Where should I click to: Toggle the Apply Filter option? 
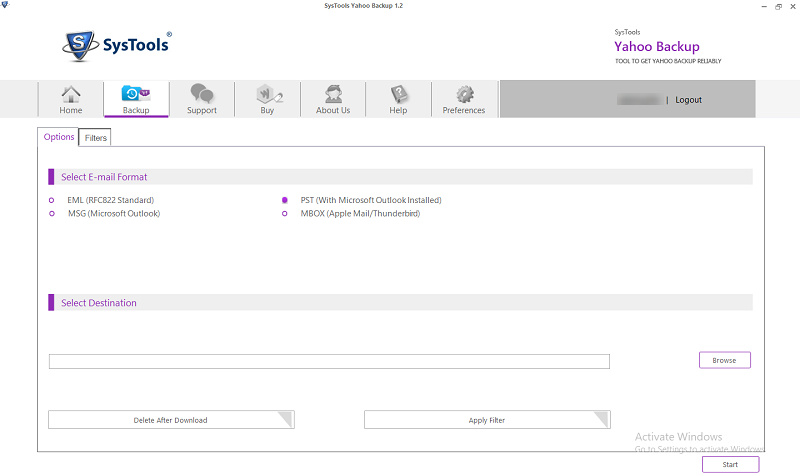[487, 420]
